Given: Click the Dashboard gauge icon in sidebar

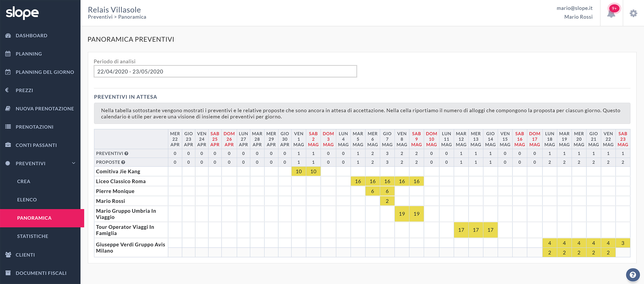Looking at the screenshot, I should coord(8,35).
